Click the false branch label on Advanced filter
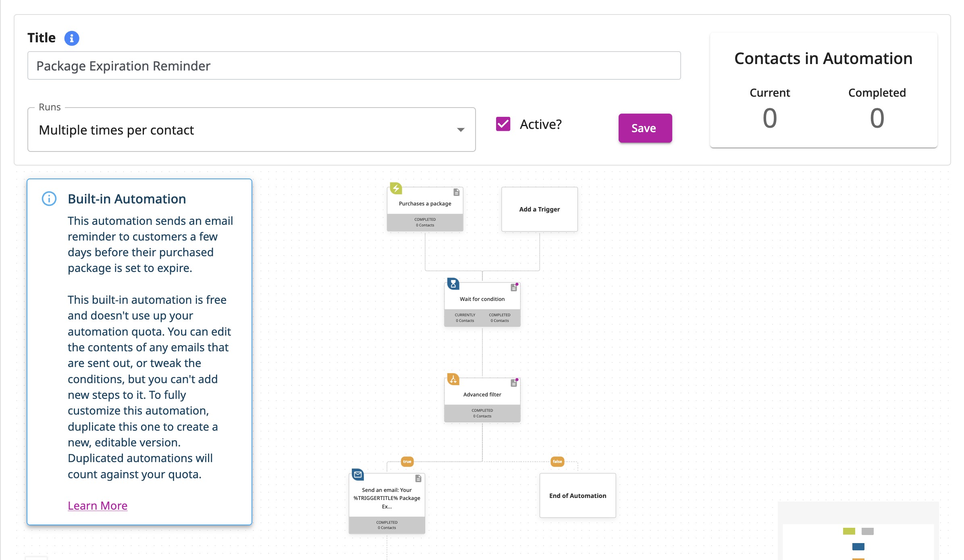The width and height of the screenshot is (964, 560). [557, 462]
